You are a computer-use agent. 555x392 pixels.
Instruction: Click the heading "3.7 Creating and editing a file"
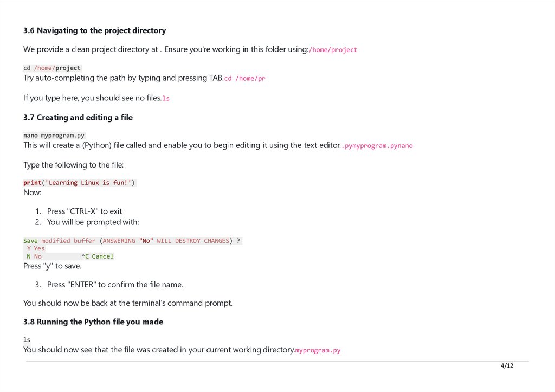click(x=78, y=118)
